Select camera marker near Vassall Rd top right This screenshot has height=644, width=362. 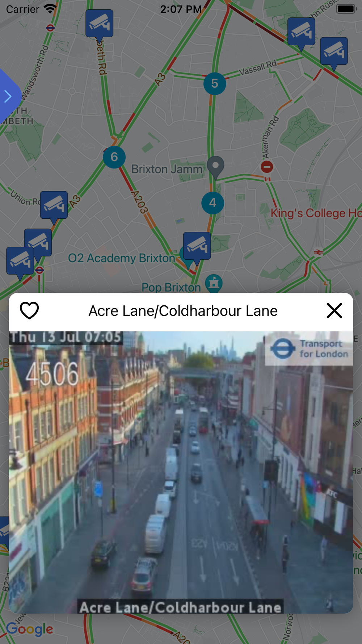click(301, 33)
